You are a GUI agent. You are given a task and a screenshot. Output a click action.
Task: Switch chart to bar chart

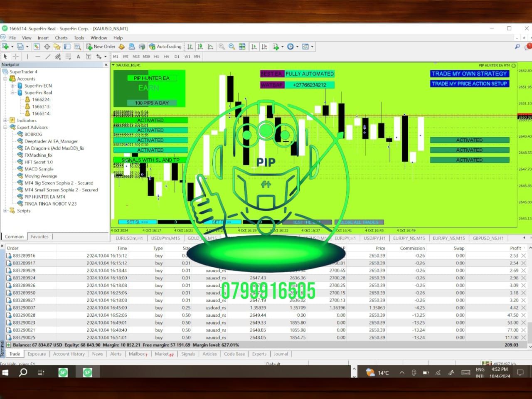click(x=190, y=47)
